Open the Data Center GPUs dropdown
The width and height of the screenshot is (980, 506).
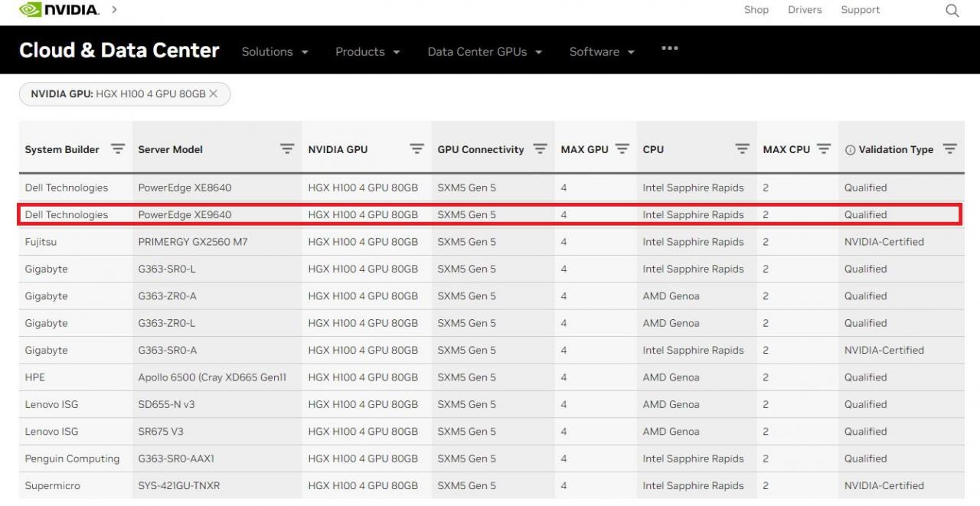pos(485,52)
